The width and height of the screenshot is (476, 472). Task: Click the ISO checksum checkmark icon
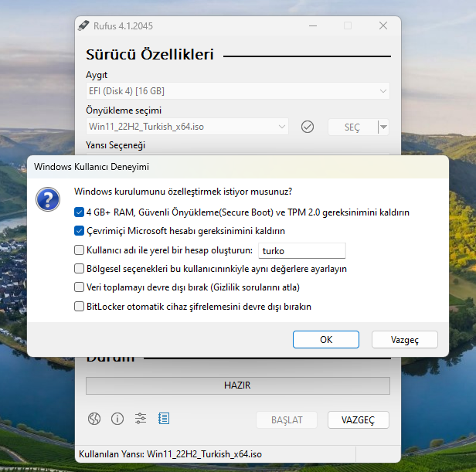[308, 127]
